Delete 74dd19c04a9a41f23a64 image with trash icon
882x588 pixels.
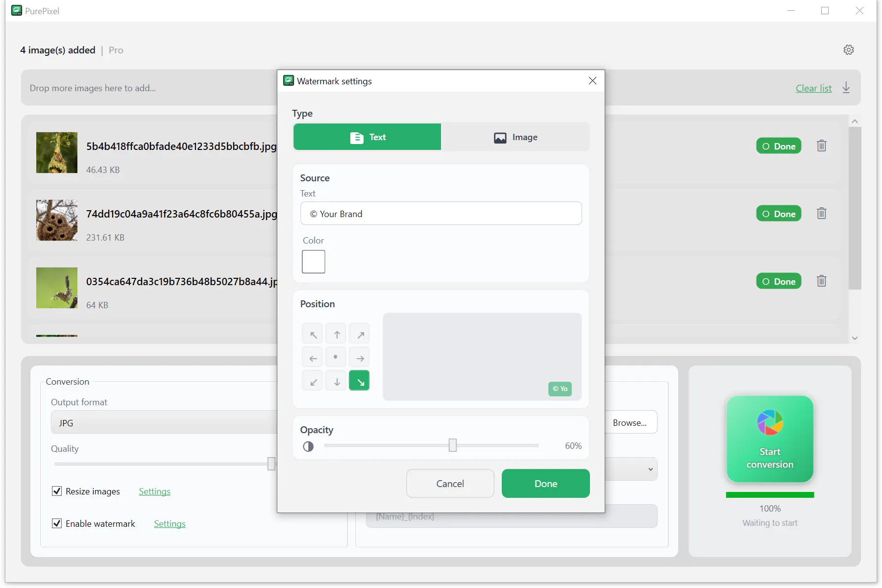coord(822,214)
